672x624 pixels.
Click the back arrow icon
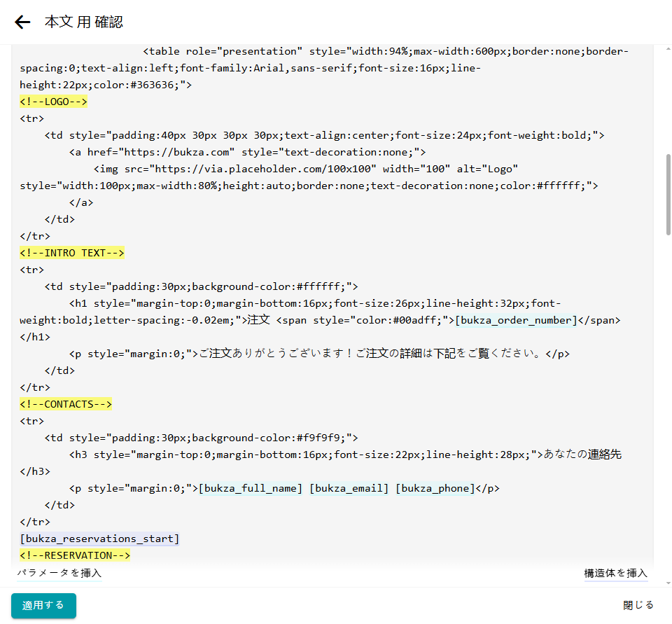click(23, 22)
